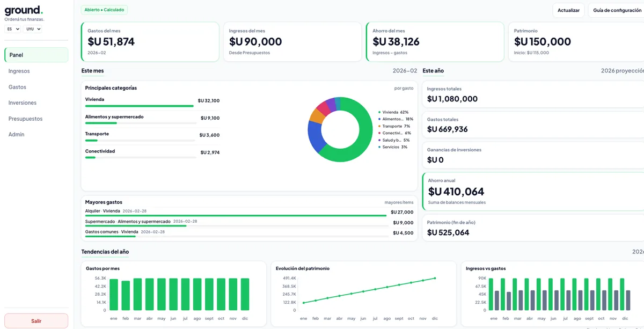The image size is (644, 329).
Task: Select Panel in the sidebar menu
Action: [36, 55]
